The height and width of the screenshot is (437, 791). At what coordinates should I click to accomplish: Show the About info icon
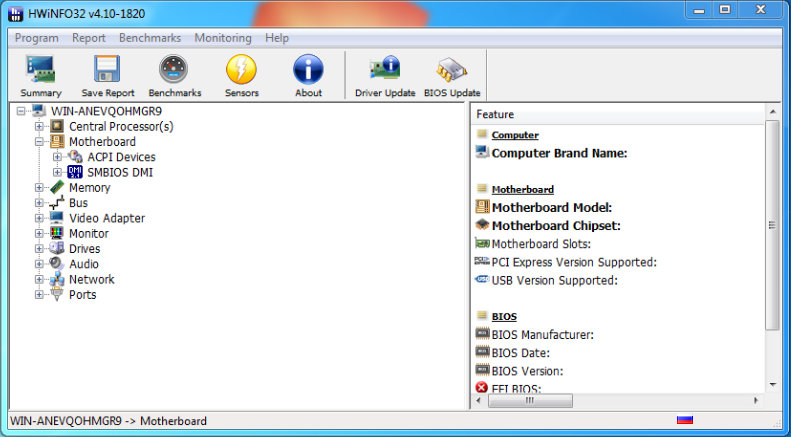[308, 69]
